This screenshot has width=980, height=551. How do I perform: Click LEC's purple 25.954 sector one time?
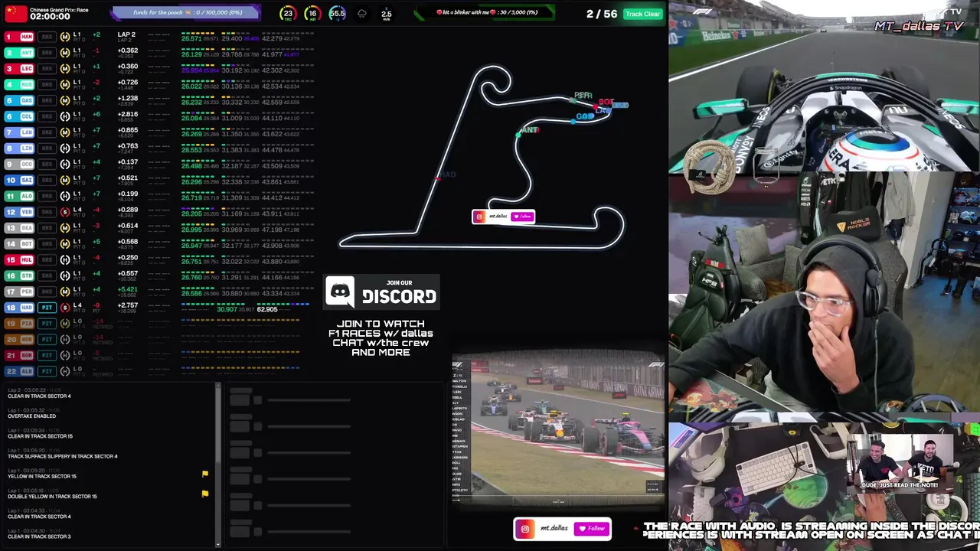(x=191, y=70)
